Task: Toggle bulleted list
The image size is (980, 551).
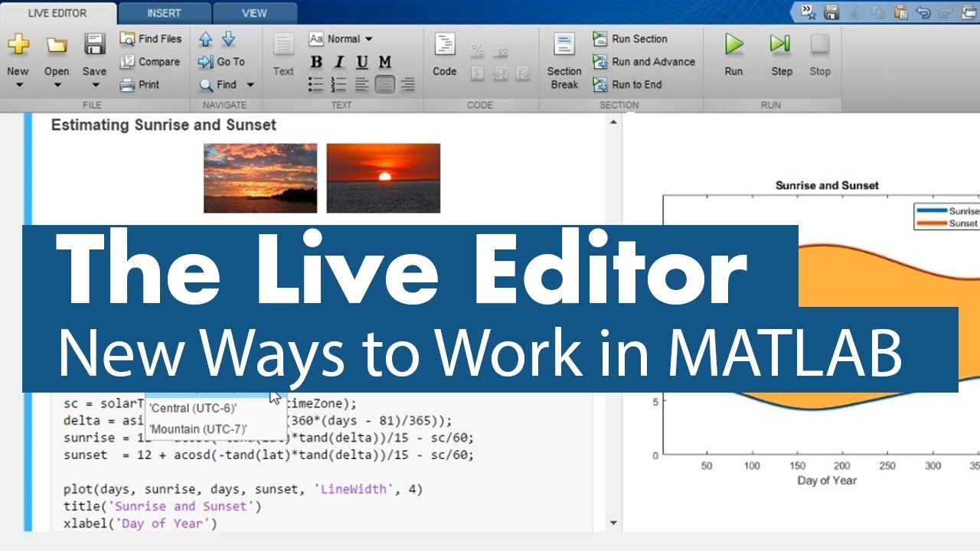Action: pyautogui.click(x=316, y=84)
